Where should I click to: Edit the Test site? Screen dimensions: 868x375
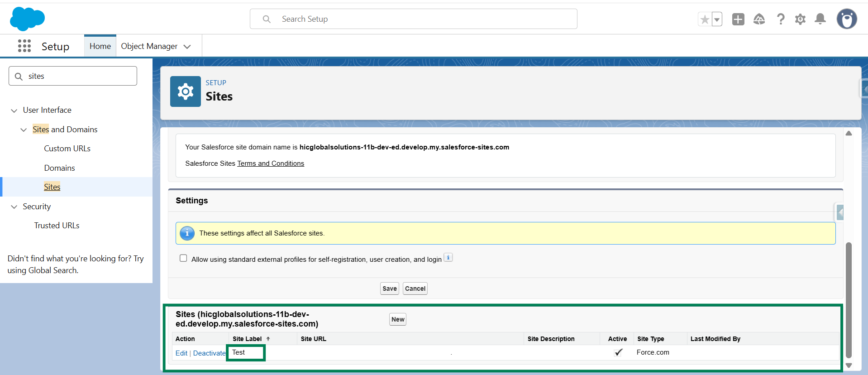pos(181,353)
